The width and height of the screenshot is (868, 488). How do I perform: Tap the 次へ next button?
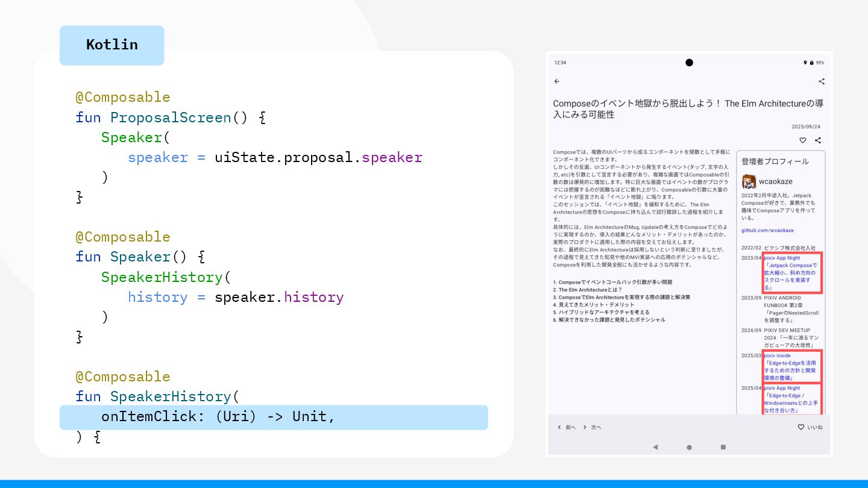click(592, 427)
